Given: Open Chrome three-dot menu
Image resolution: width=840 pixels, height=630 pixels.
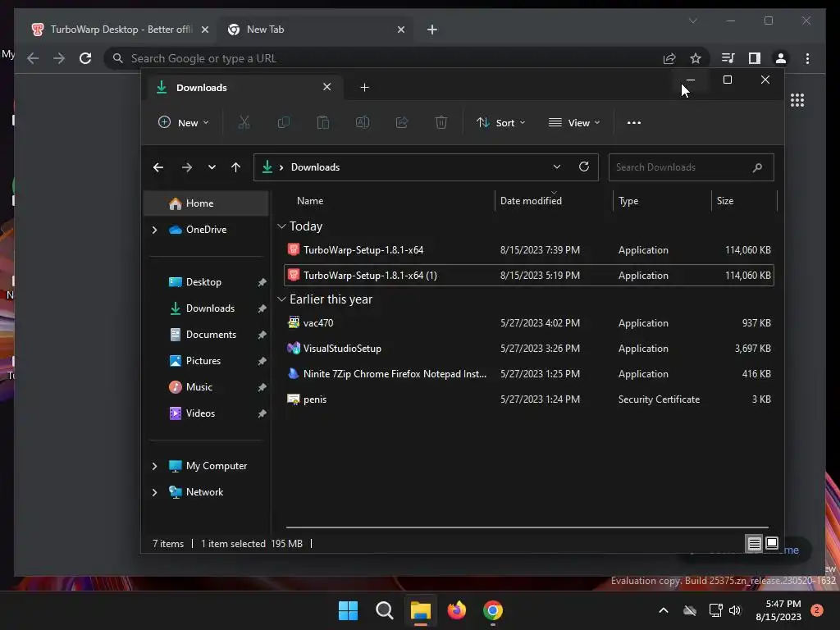Looking at the screenshot, I should 807,58.
